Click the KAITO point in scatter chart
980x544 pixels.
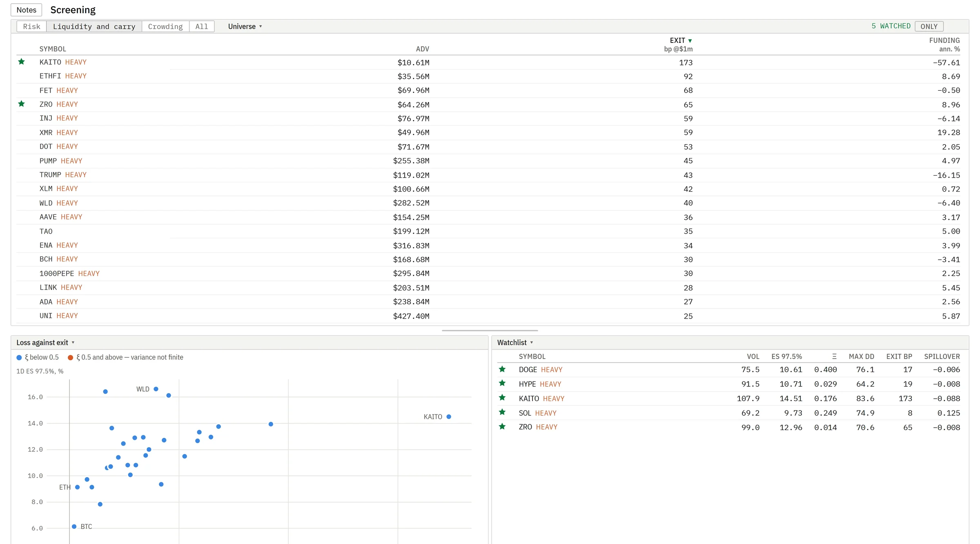(x=449, y=417)
